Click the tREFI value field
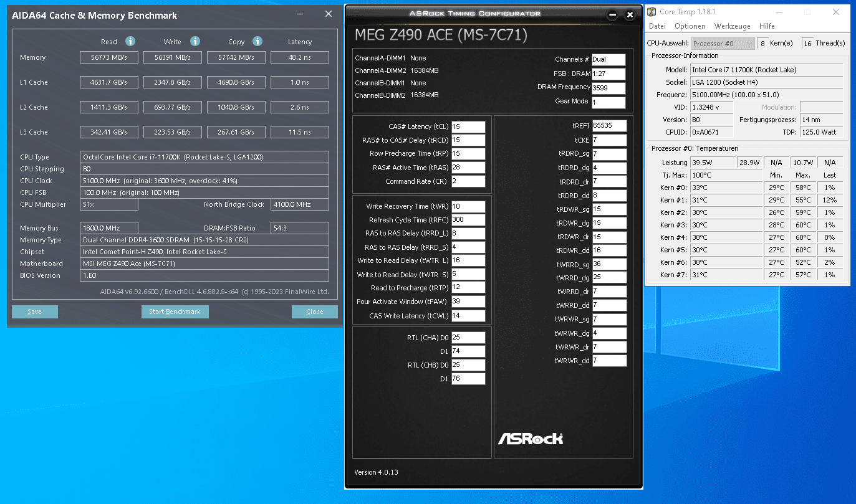This screenshot has height=504, width=856. tap(609, 126)
